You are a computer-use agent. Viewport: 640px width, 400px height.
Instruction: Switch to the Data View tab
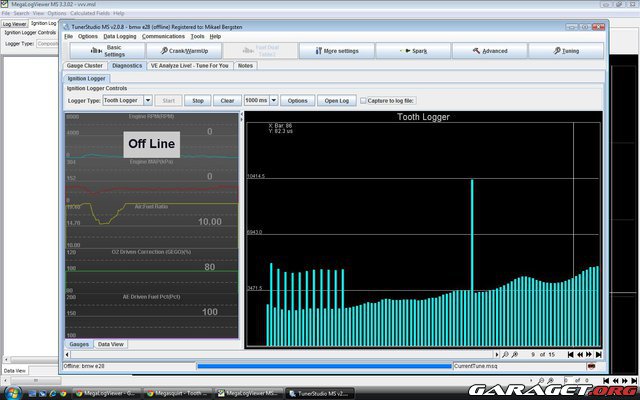click(110, 344)
